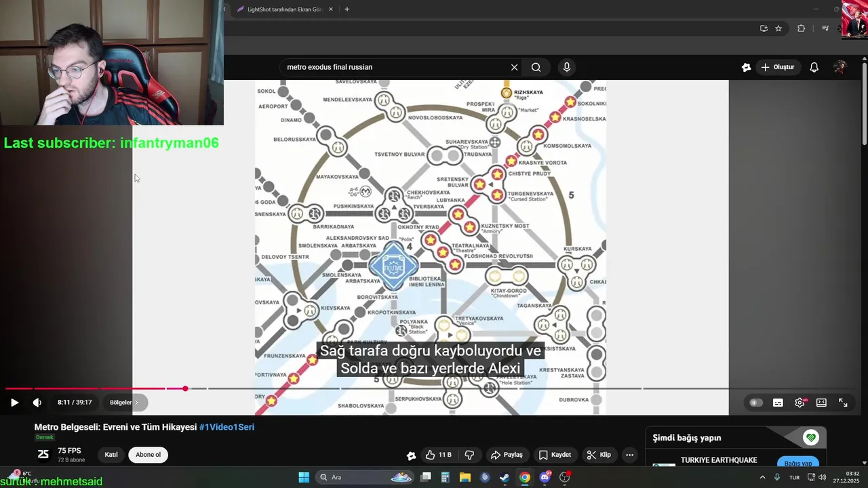Click the sparkle icon beside Oluştur
The height and width of the screenshot is (488, 868).
[x=746, y=67]
